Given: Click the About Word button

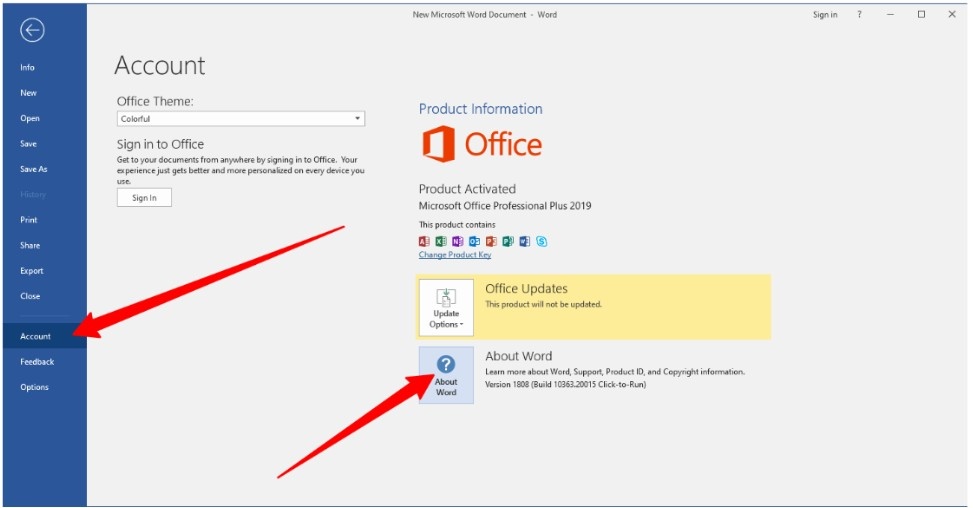Looking at the screenshot, I should click(446, 375).
